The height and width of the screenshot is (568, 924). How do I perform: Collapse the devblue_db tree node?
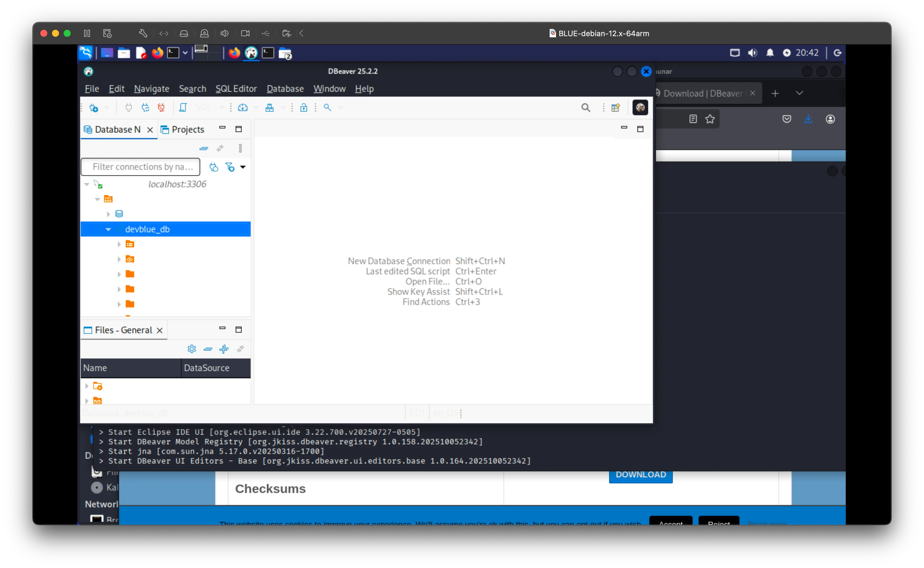coord(108,229)
